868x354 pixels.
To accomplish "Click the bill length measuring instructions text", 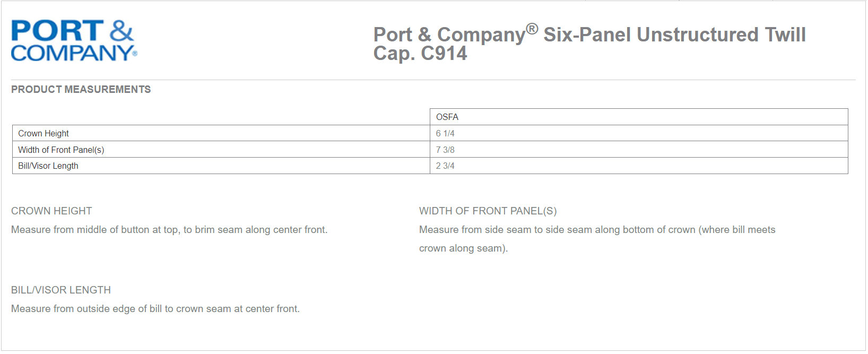I will coord(155,309).
